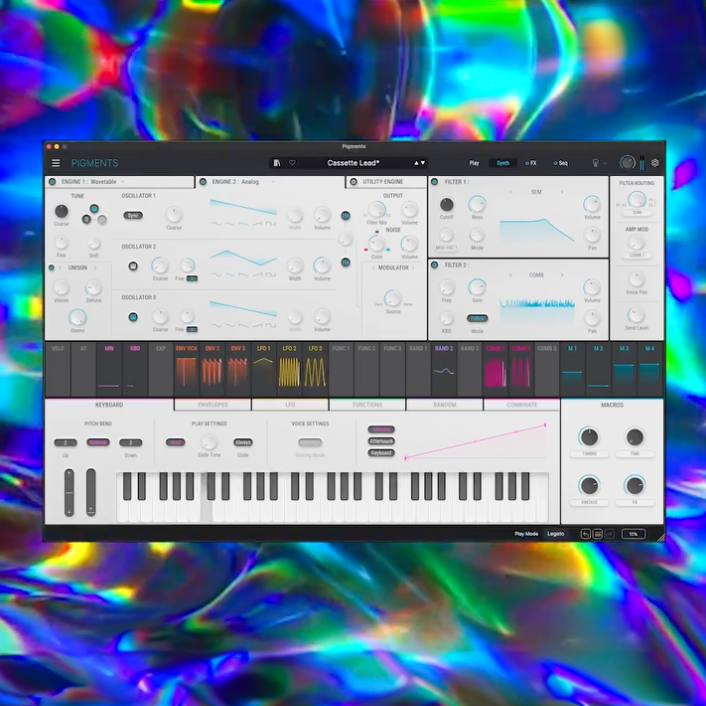Open the ENVELOPES tab
The image size is (706, 706).
pos(213,405)
